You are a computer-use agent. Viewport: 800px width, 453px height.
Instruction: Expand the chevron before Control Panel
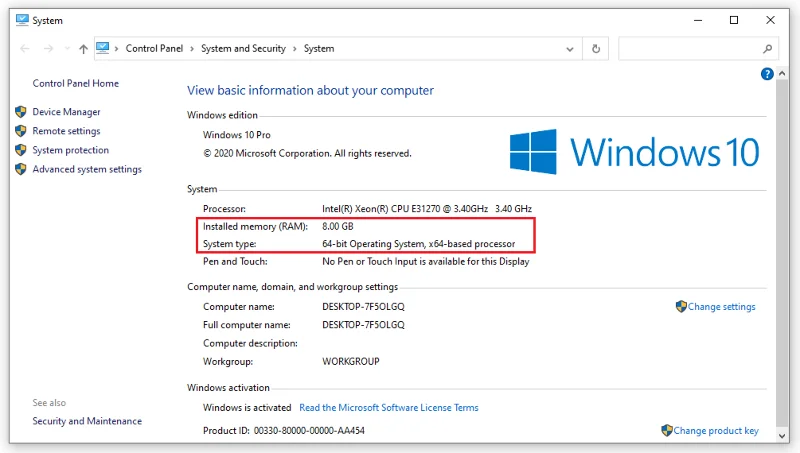click(x=117, y=49)
